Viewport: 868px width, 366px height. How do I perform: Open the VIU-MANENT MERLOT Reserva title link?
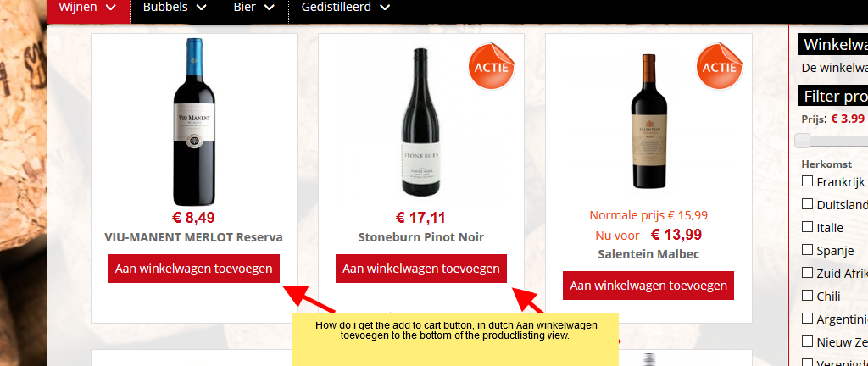coord(193,237)
